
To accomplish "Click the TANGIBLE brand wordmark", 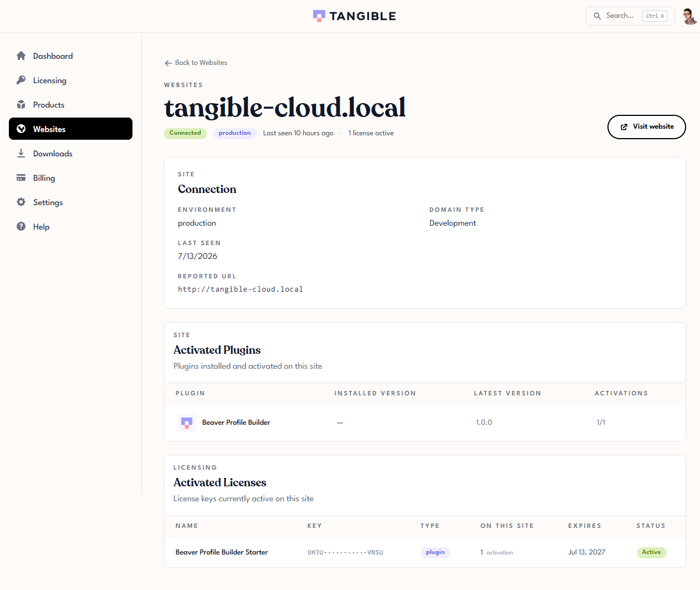I will tap(363, 16).
